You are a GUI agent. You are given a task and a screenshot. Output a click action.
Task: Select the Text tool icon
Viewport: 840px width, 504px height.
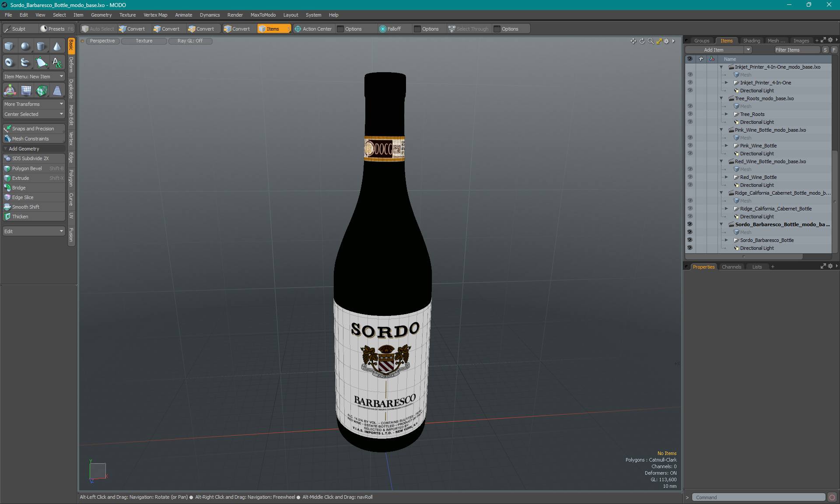(x=57, y=63)
